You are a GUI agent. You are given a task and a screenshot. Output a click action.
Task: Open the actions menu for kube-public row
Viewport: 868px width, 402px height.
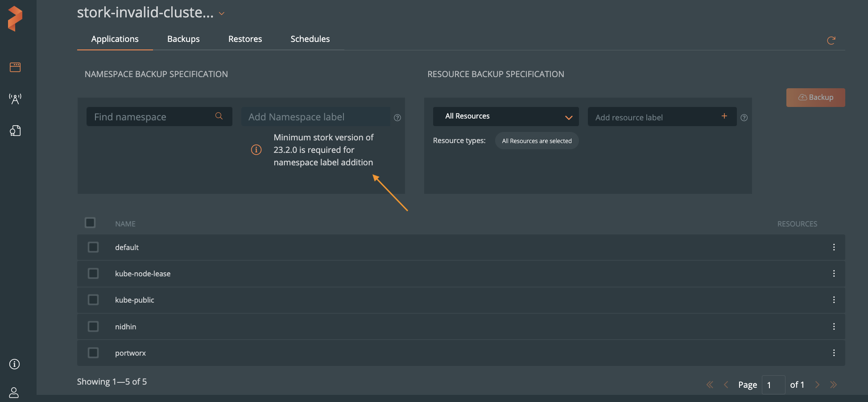[834, 300]
